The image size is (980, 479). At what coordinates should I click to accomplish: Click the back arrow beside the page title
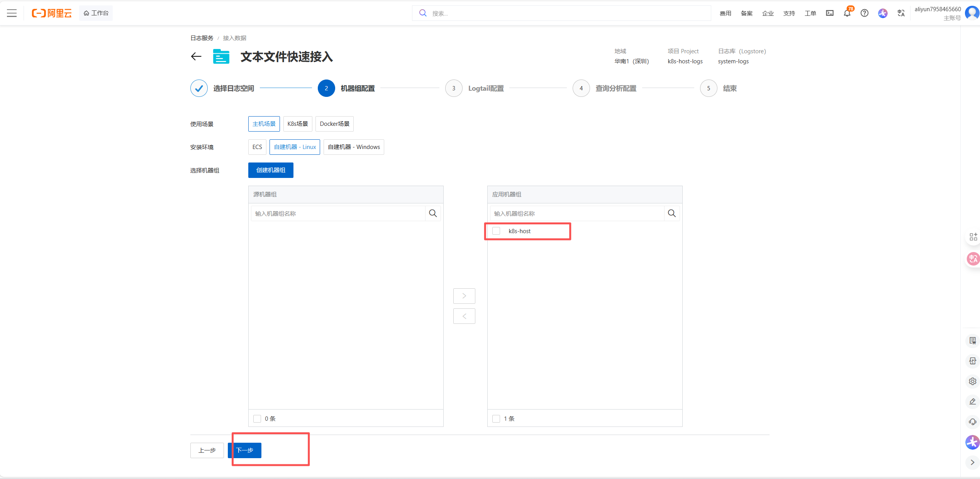[x=196, y=57]
